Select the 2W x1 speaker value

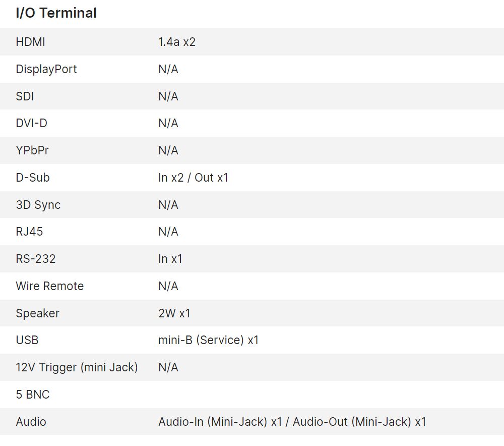tap(174, 313)
